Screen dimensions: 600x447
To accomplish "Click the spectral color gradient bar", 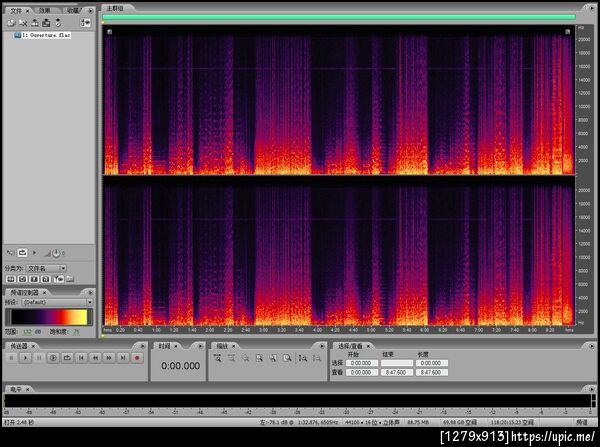I will (49, 317).
